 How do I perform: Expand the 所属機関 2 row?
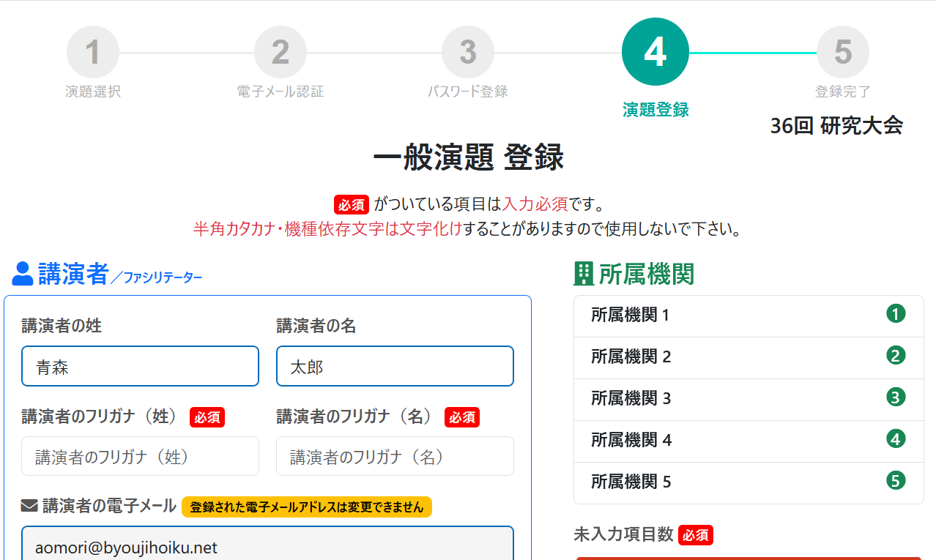(732, 357)
